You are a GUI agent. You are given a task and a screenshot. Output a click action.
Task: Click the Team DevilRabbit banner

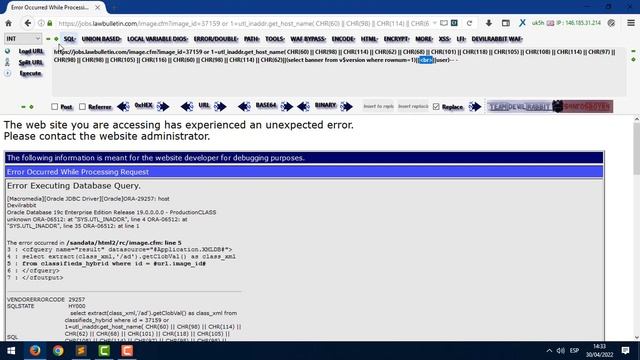[550, 107]
